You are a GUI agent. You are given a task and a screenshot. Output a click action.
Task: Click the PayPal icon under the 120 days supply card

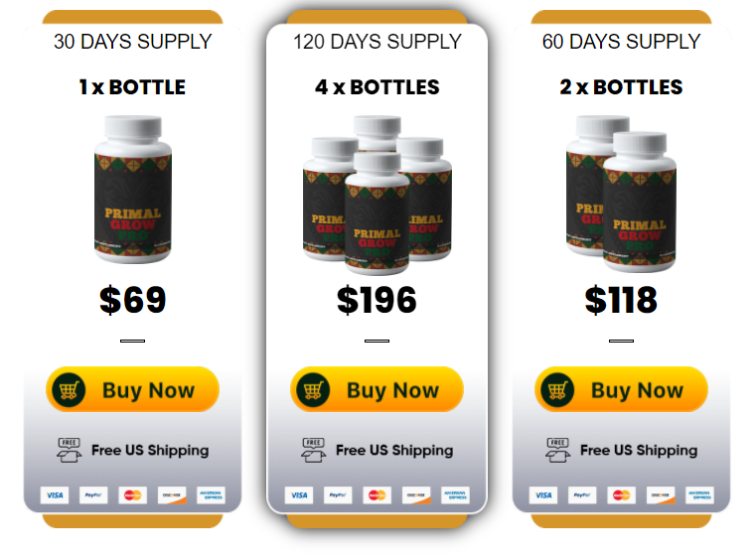click(338, 494)
